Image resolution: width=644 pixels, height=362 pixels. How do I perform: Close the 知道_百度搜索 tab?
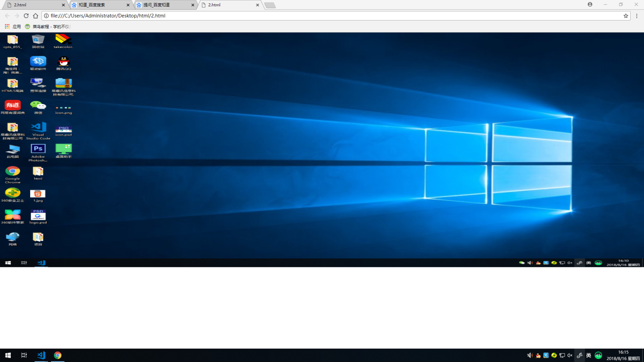pyautogui.click(x=128, y=5)
